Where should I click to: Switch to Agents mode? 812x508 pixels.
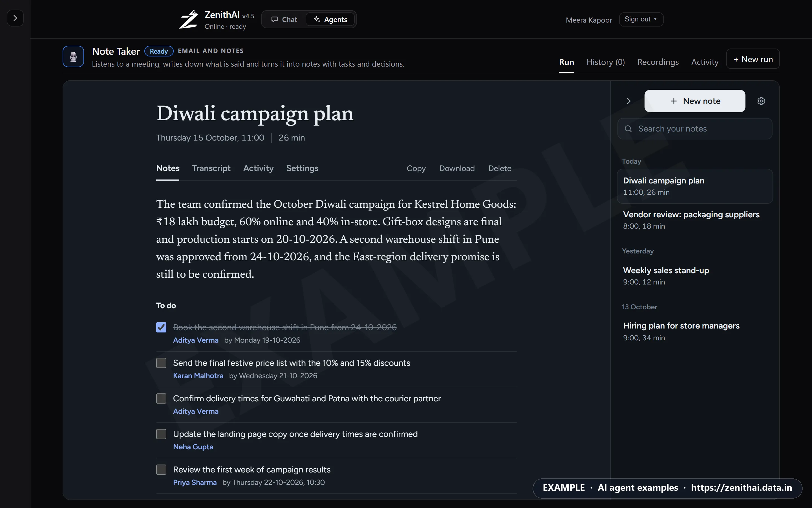[330, 19]
